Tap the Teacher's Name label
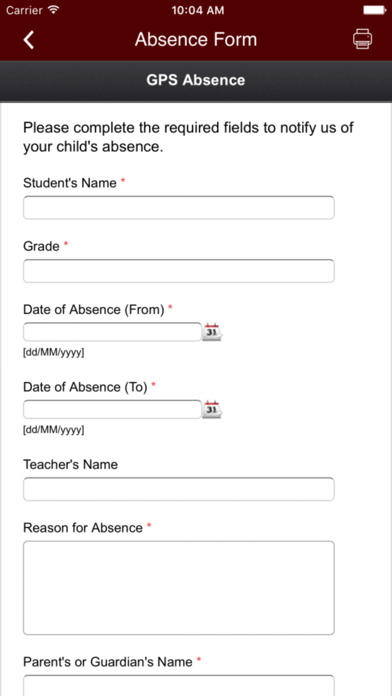This screenshot has height=696, width=392. (x=70, y=465)
